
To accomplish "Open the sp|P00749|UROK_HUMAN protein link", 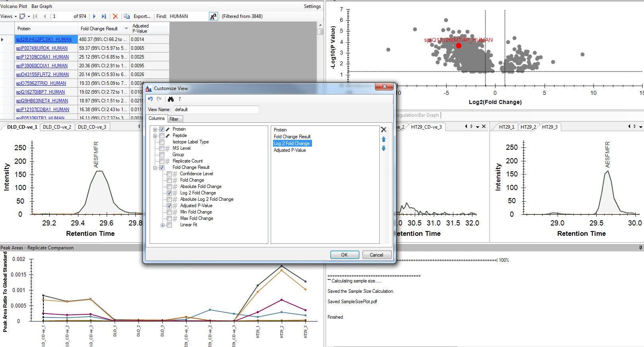I will tap(42, 48).
